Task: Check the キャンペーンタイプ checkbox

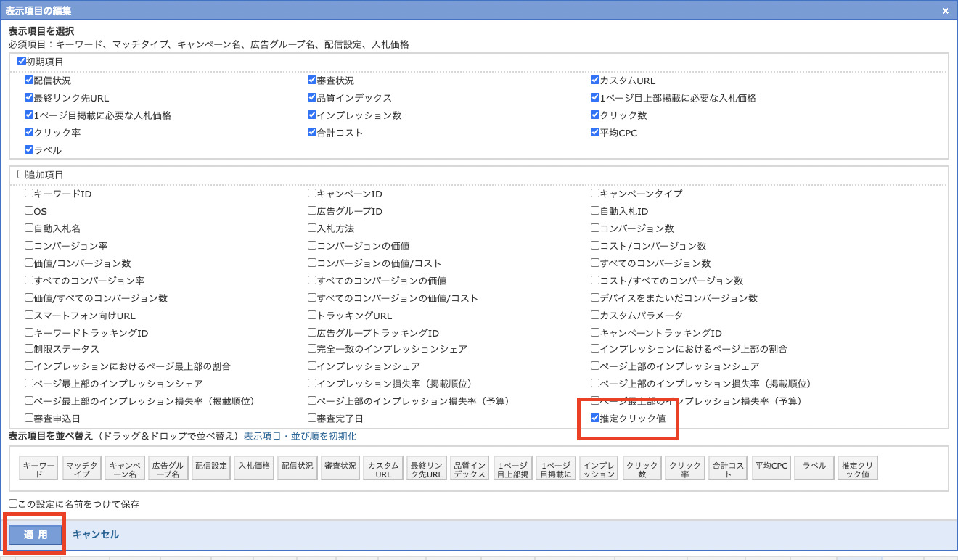Action: pos(595,194)
